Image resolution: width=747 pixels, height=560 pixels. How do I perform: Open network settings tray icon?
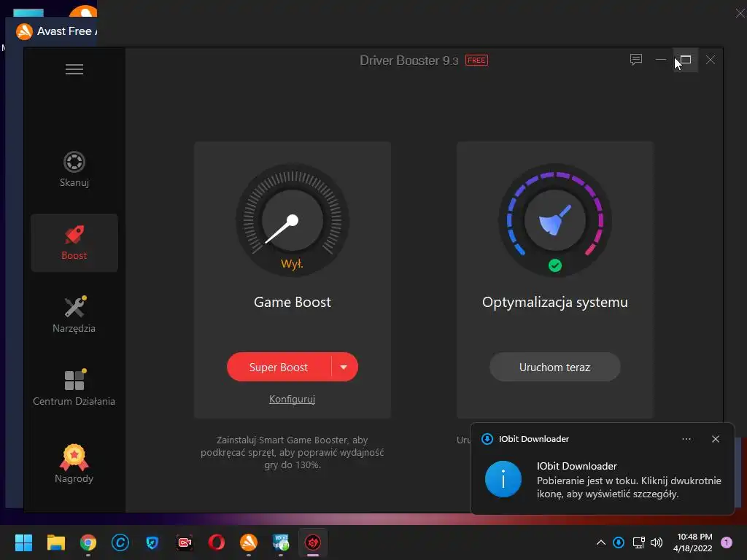(638, 542)
